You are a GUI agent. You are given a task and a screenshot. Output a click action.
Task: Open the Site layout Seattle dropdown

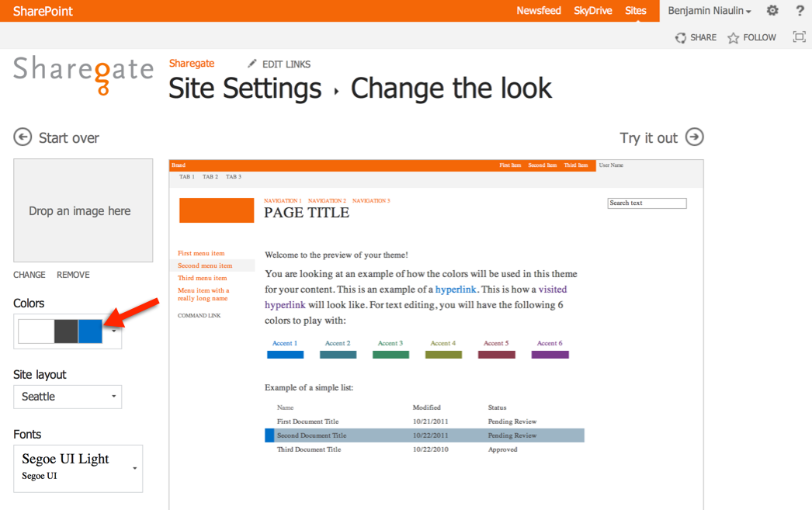68,397
